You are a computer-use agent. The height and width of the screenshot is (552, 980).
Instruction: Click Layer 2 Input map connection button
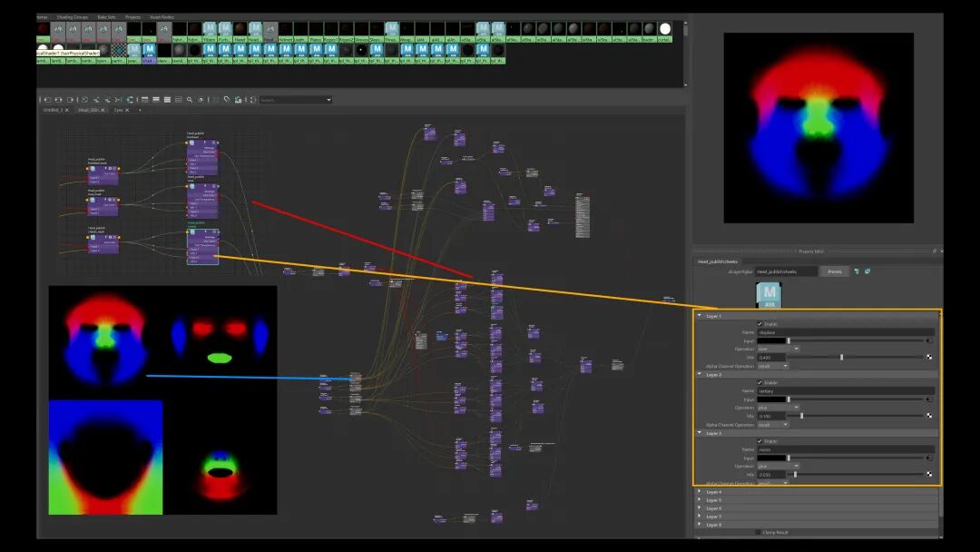point(929,399)
